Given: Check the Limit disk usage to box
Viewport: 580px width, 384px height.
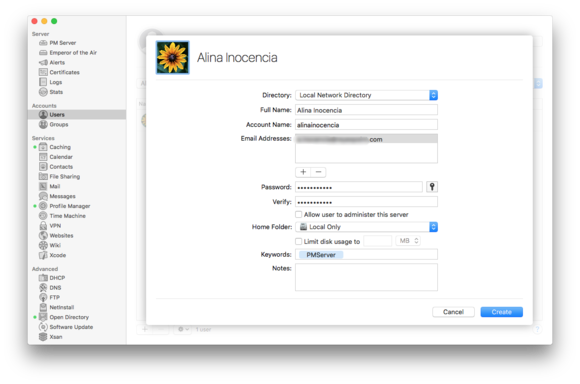Looking at the screenshot, I should 299,241.
